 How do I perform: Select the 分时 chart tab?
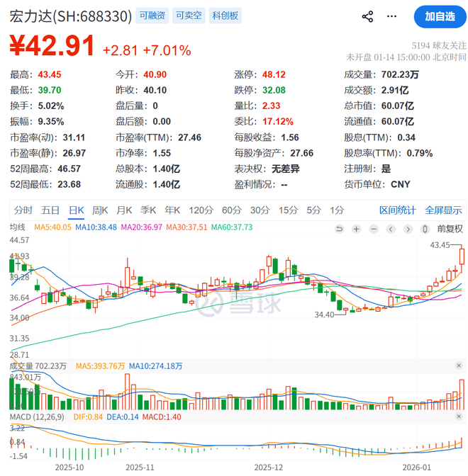tap(23, 210)
